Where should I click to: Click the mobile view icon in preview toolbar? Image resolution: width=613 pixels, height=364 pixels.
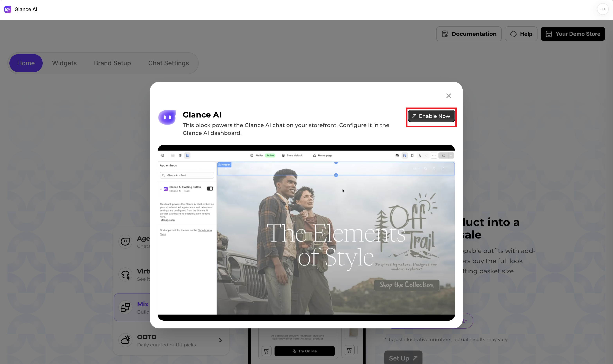point(412,155)
